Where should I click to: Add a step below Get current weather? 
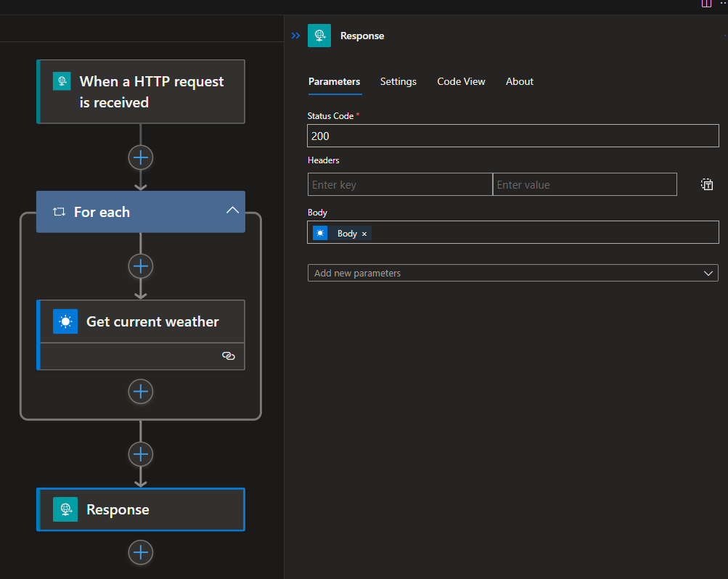pyautogui.click(x=141, y=392)
